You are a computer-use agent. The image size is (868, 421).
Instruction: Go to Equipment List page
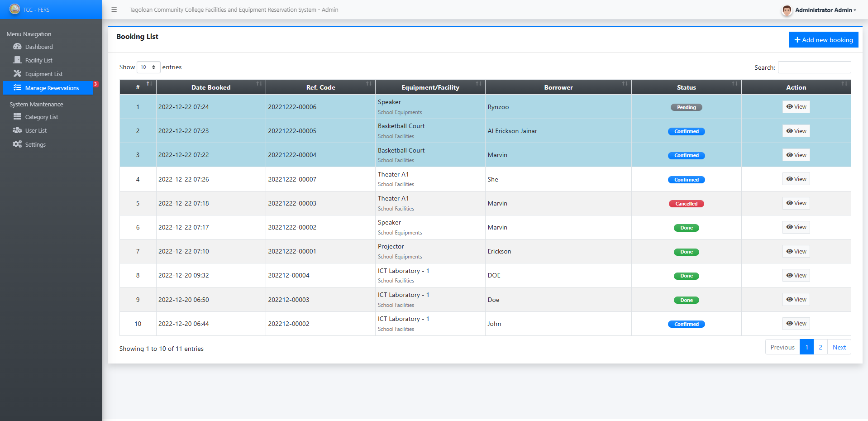click(x=43, y=74)
